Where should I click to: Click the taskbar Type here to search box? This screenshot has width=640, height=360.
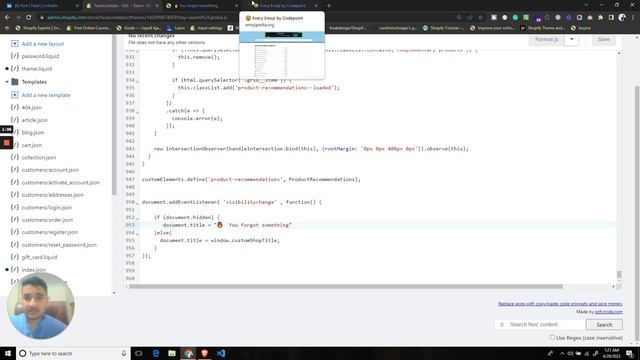point(73,353)
